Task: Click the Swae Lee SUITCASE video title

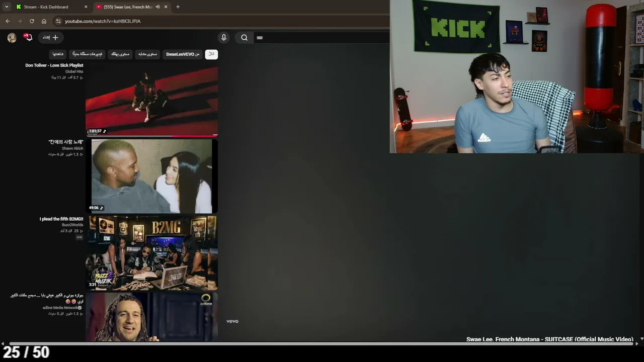Action: click(549, 339)
